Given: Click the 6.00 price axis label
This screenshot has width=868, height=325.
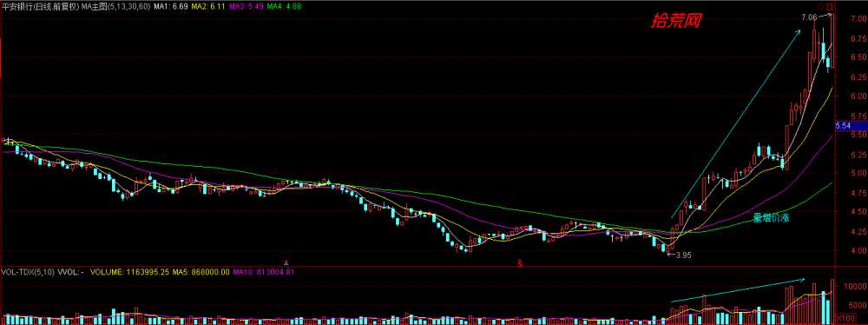Looking at the screenshot, I should 858,96.
